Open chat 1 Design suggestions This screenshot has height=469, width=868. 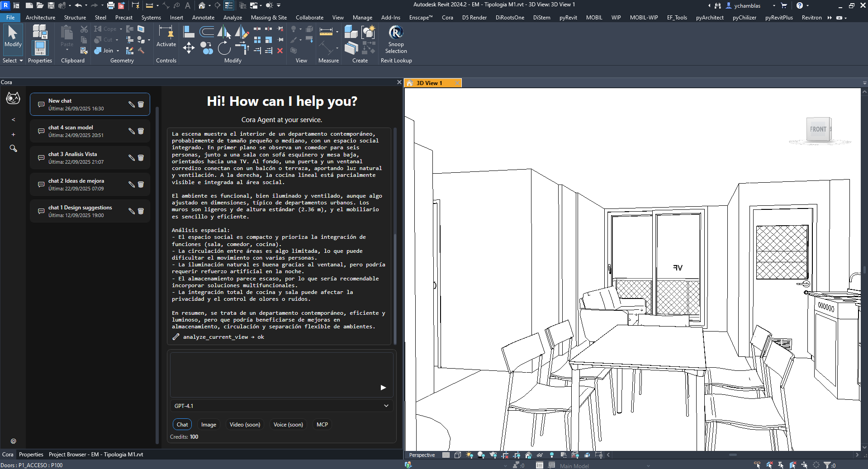click(81, 211)
